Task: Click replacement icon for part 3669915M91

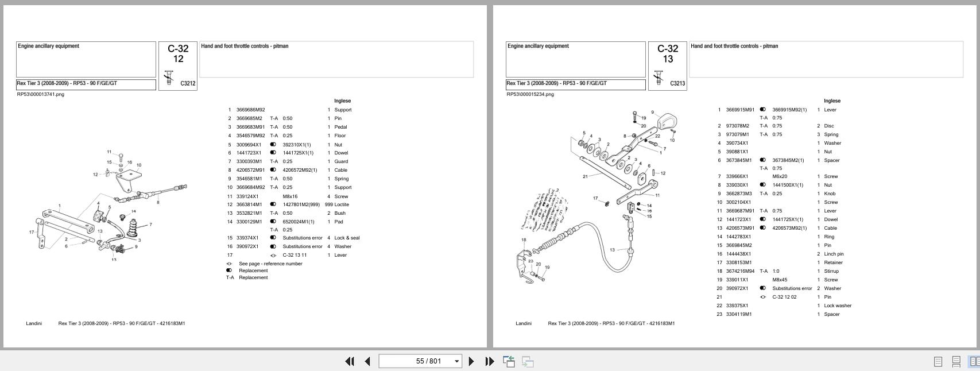Action: pyautogui.click(x=763, y=110)
